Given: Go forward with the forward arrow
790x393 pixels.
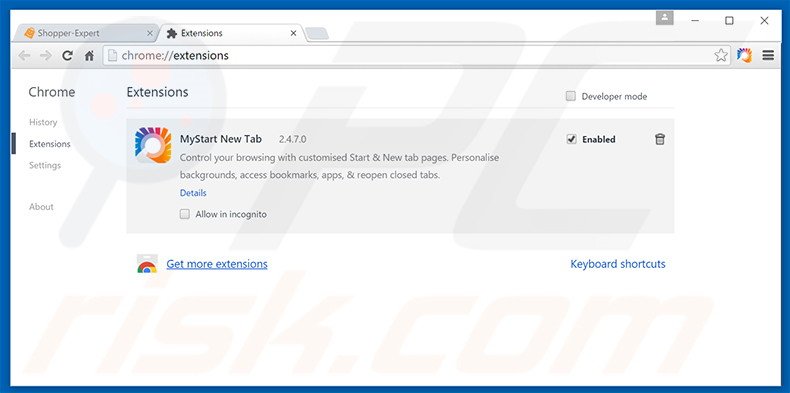Looking at the screenshot, I should 45,56.
